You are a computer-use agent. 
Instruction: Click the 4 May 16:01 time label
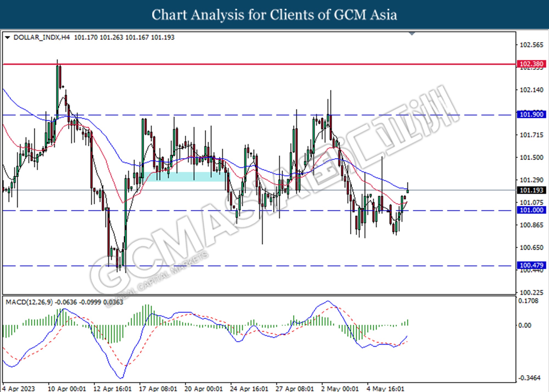pyautogui.click(x=385, y=388)
